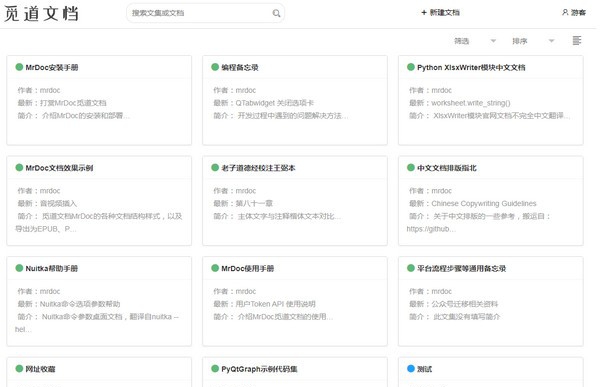Click green dot beside 中文文档排版指北

pyautogui.click(x=411, y=168)
